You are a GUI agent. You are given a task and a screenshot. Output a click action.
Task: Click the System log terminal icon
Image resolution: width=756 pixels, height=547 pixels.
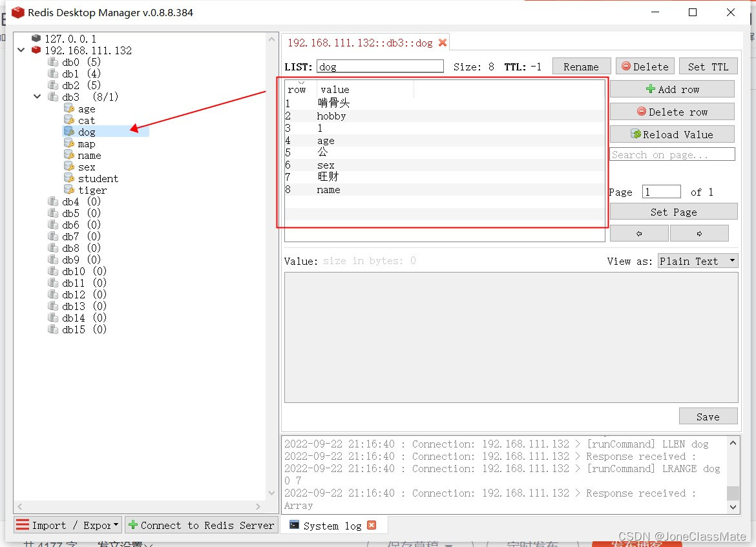(294, 525)
